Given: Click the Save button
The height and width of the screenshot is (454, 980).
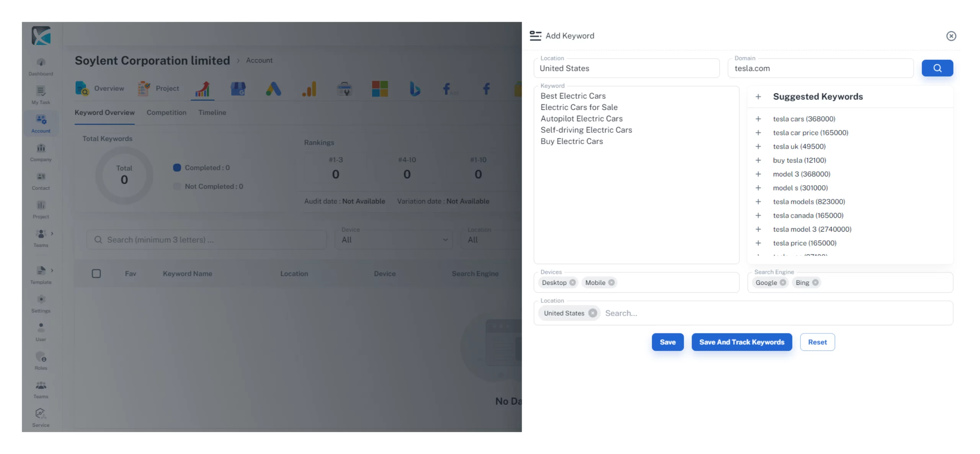Looking at the screenshot, I should point(668,342).
